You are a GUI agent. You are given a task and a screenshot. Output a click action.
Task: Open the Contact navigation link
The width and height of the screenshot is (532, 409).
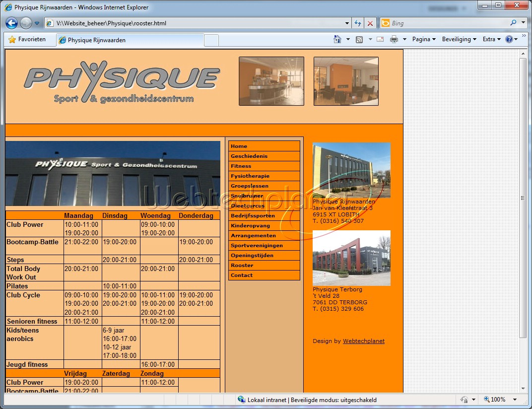click(265, 275)
